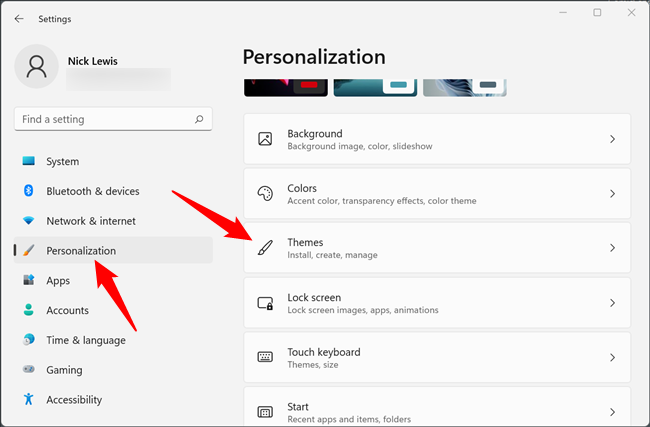Click the Lock screen icon
The width and height of the screenshot is (650, 427).
tap(265, 303)
